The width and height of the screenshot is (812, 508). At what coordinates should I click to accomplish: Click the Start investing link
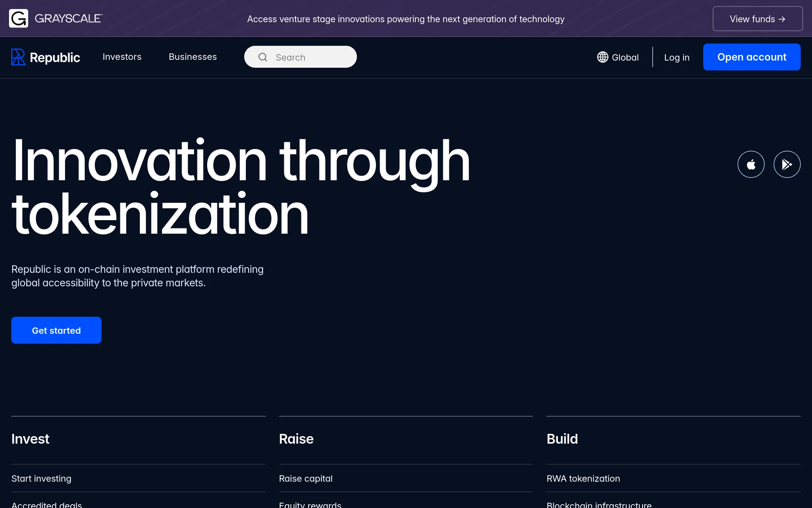pyautogui.click(x=41, y=478)
